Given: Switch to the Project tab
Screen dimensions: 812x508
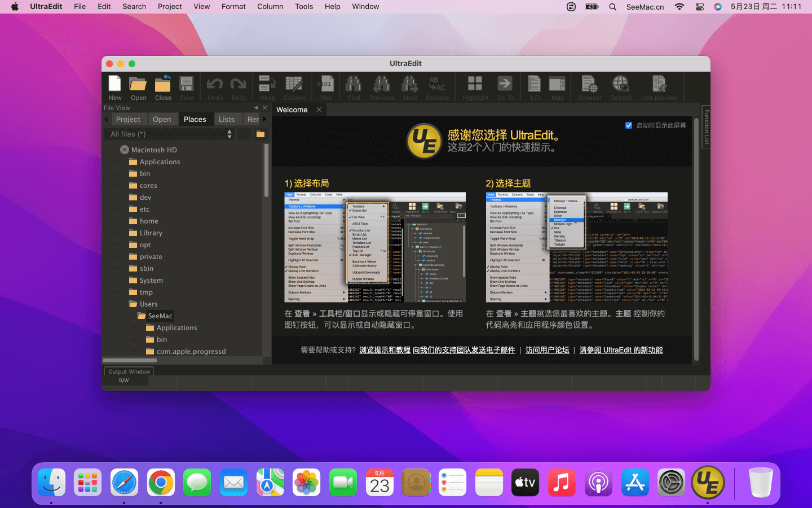Looking at the screenshot, I should (x=128, y=119).
